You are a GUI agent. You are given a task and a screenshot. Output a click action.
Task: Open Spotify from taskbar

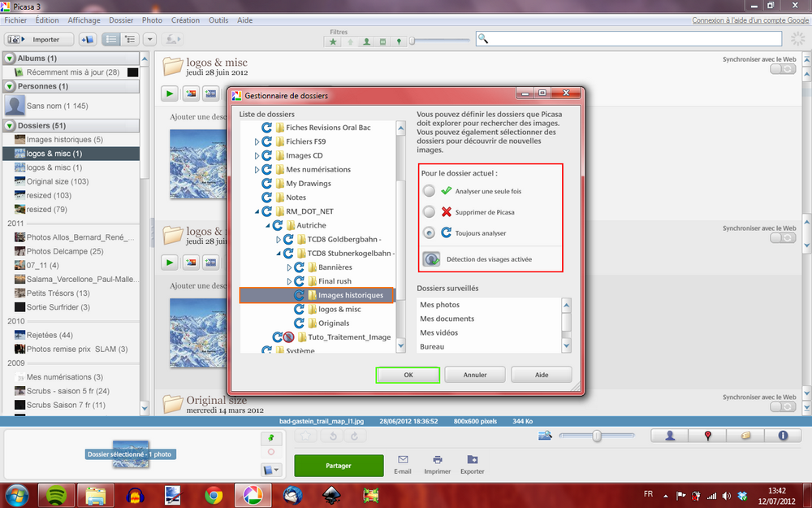pyautogui.click(x=57, y=496)
